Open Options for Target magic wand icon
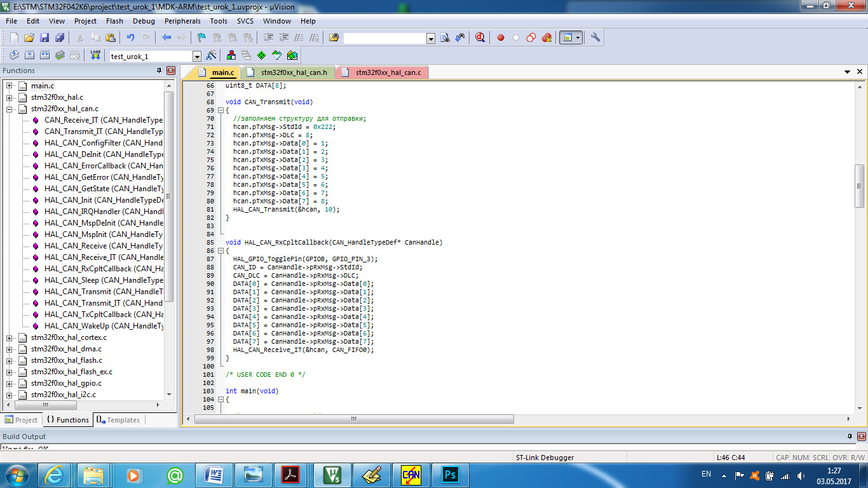The width and height of the screenshot is (868, 488). (x=212, y=55)
